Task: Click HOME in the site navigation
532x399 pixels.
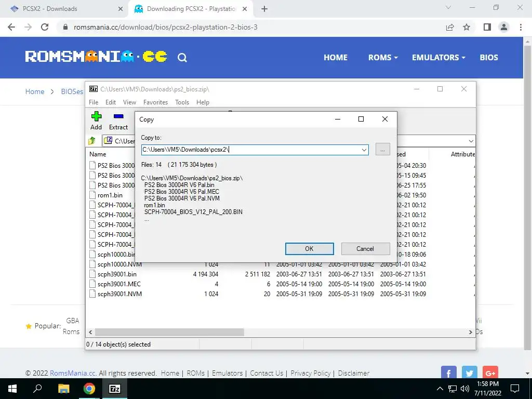Action: (336, 58)
